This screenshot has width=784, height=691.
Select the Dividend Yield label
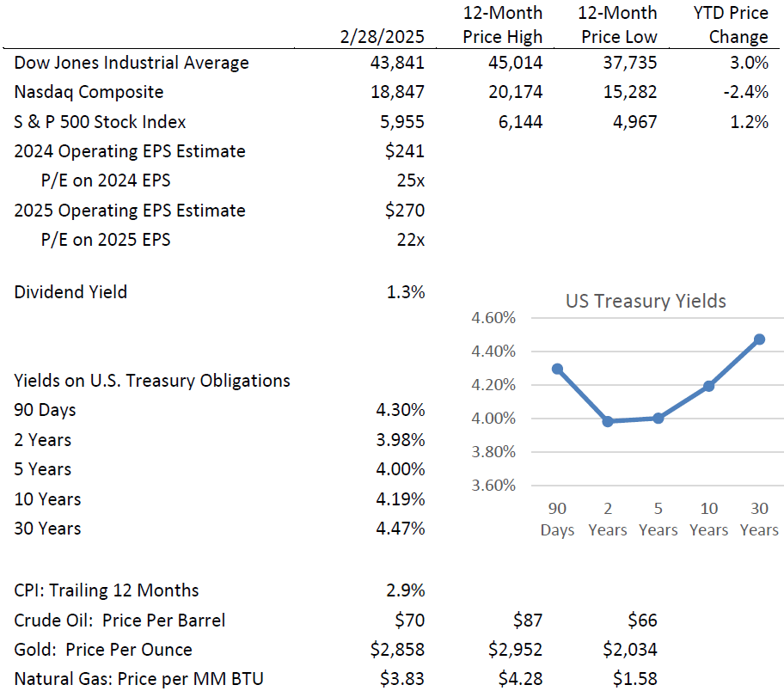point(70,292)
